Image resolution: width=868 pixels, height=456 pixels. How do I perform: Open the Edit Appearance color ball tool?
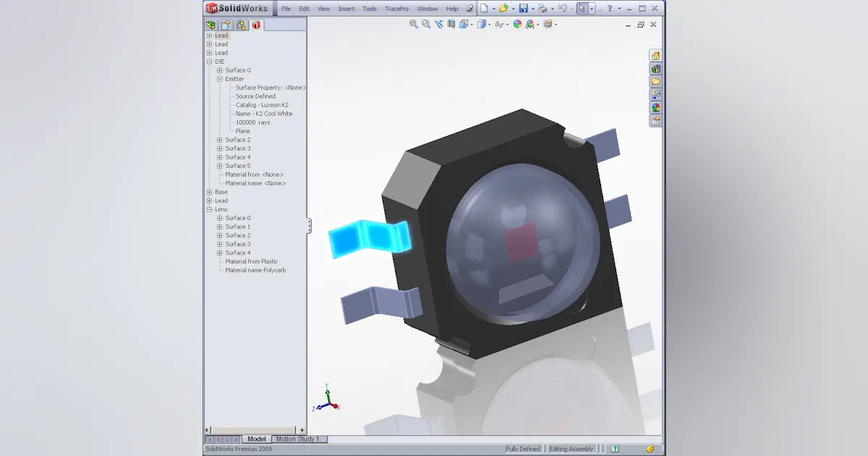coord(517,24)
